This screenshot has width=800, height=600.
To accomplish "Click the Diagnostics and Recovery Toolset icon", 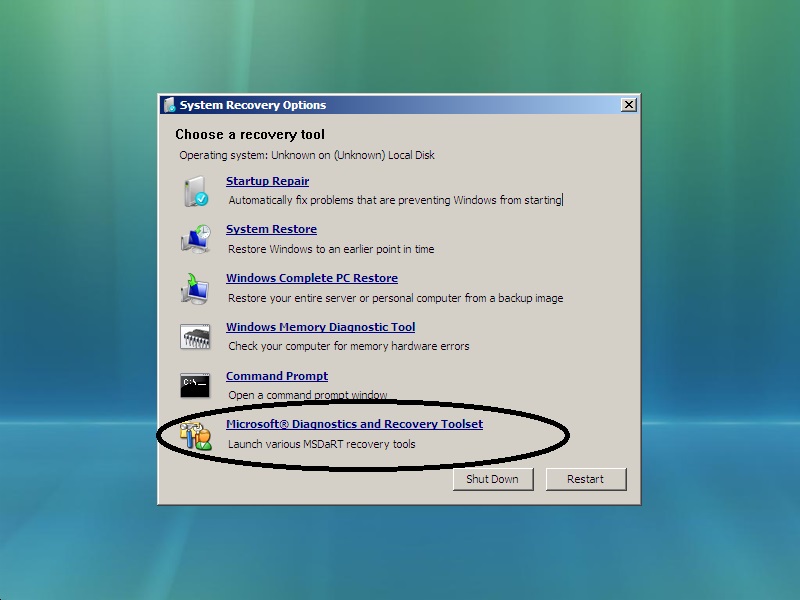I will [x=195, y=436].
